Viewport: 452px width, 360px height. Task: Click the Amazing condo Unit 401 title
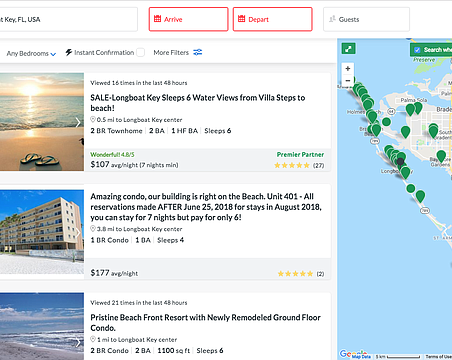click(x=206, y=207)
